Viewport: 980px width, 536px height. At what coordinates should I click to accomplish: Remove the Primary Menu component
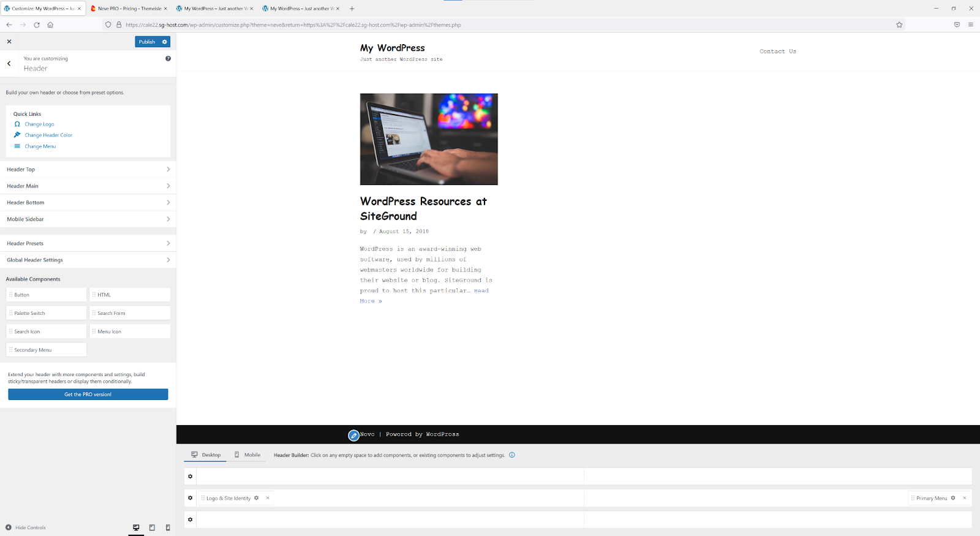pyautogui.click(x=964, y=498)
